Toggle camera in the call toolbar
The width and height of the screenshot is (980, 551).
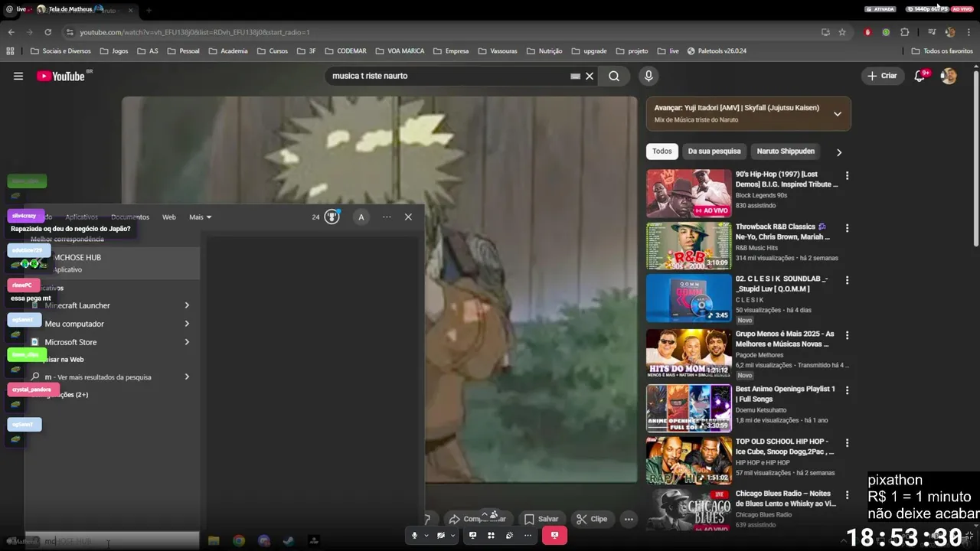[441, 536]
